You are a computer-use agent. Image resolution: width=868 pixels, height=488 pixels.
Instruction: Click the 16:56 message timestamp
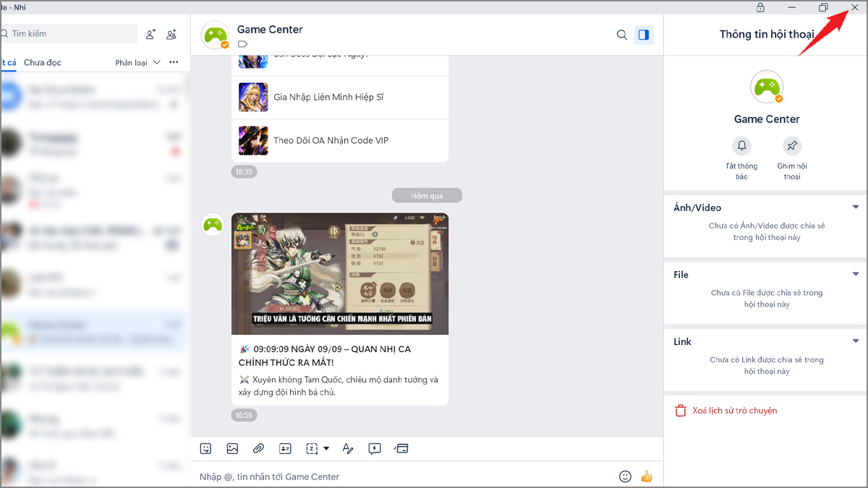point(244,416)
